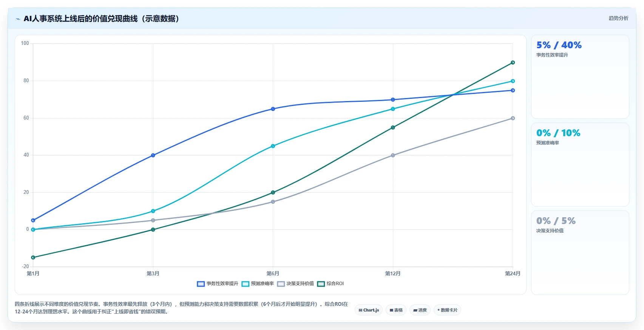Click the trend icon beside the chart title

pos(18,19)
